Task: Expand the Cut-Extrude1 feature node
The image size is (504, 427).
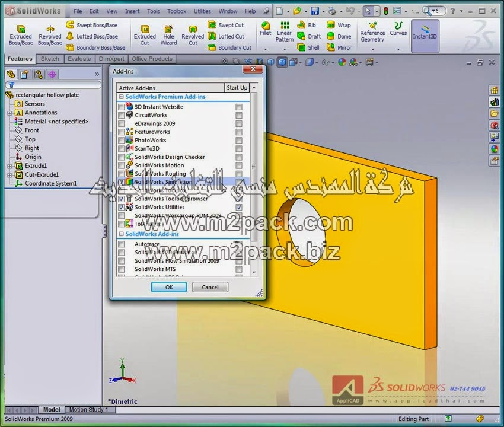Action: pos(9,175)
